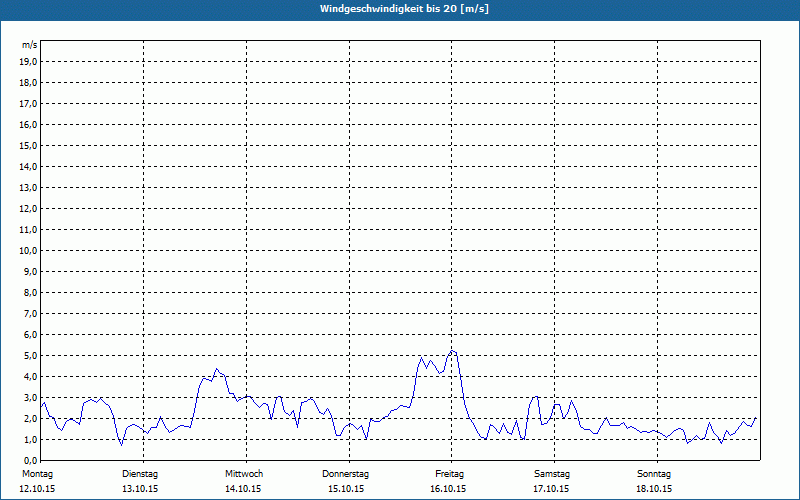This screenshot has height=500, width=800.
Task: Click the Dienstag day label
Action: [140, 474]
